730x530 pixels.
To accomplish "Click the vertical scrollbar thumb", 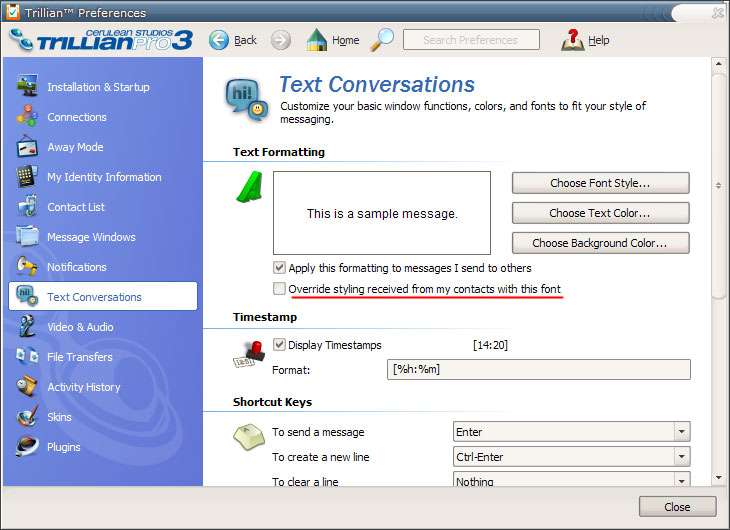I will pyautogui.click(x=719, y=185).
